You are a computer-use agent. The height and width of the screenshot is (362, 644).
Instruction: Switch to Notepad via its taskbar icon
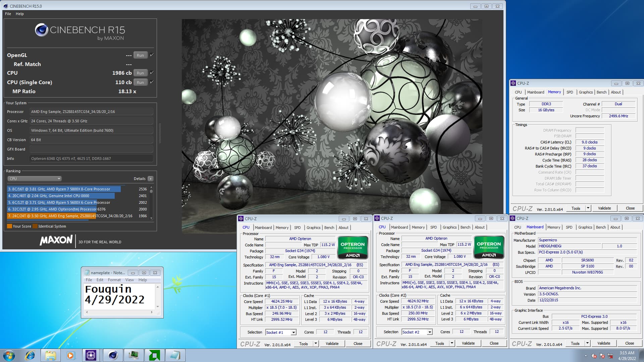[175, 355]
